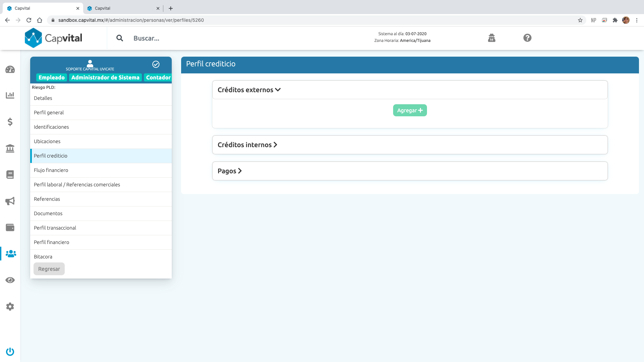Open the bar chart reports sidebar icon
The width and height of the screenshot is (644, 362).
10,95
